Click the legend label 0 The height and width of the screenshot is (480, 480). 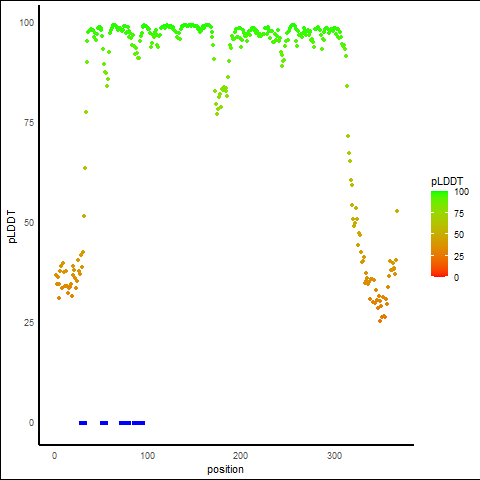tap(456, 278)
